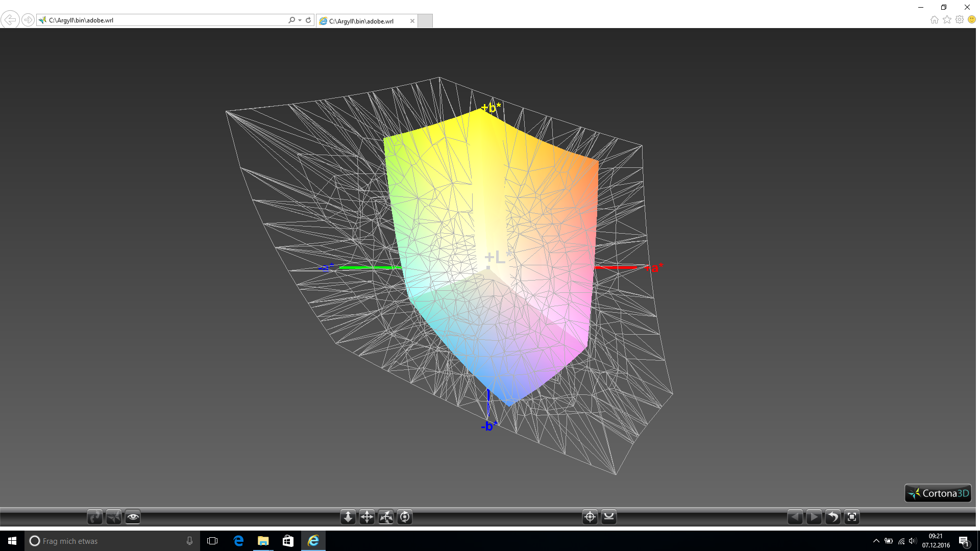Click the Goto crosshair target icon
Image resolution: width=980 pixels, height=551 pixels.
590,517
